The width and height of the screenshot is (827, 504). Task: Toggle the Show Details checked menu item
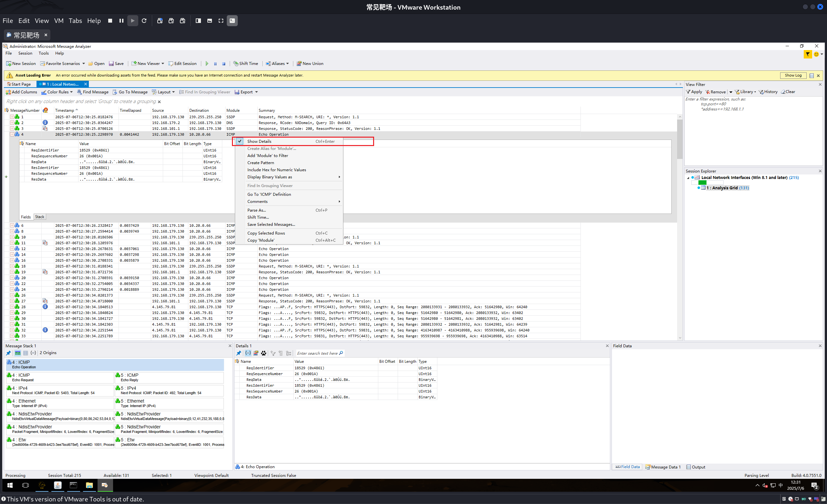(259, 141)
